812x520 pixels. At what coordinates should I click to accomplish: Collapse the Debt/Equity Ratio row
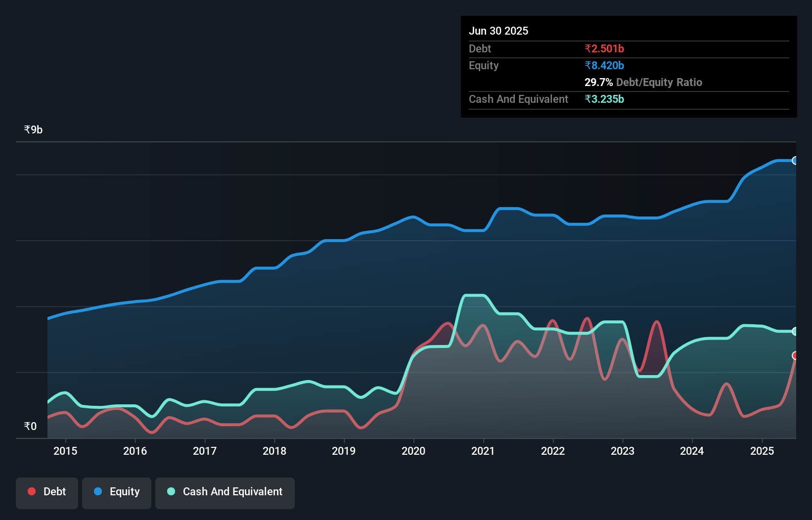coord(643,82)
